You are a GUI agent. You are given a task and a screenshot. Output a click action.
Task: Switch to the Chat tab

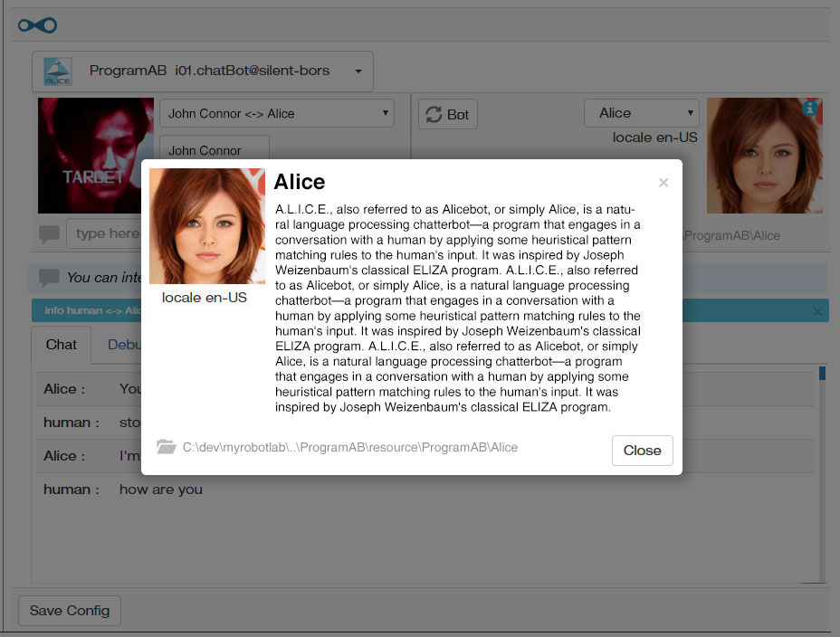coord(61,345)
